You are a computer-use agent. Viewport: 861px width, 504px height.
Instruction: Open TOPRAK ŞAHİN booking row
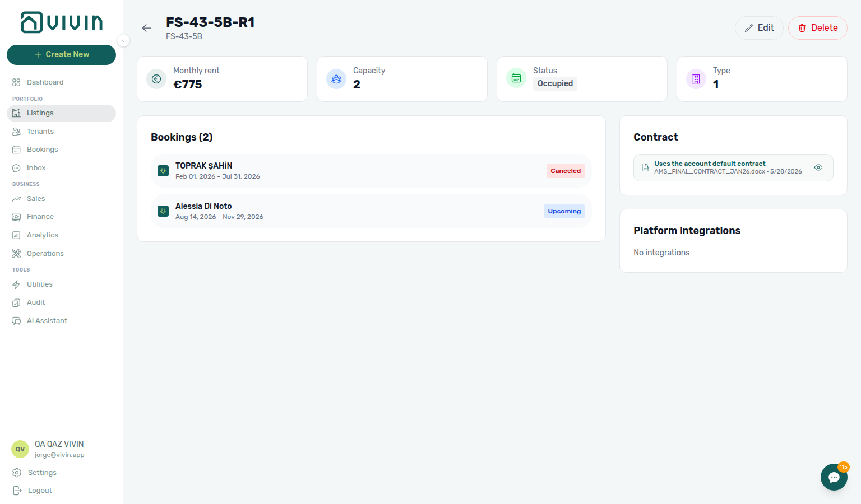coord(371,171)
